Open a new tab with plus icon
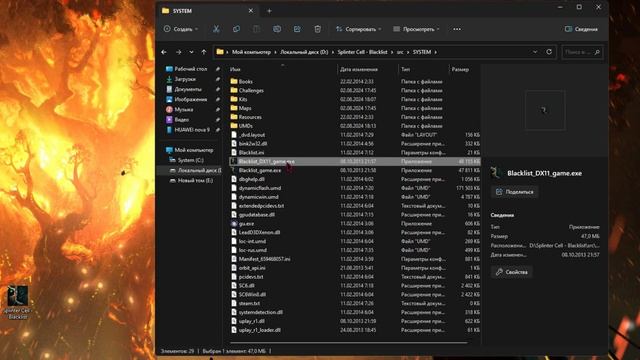This screenshot has height=360, width=640. (269, 11)
